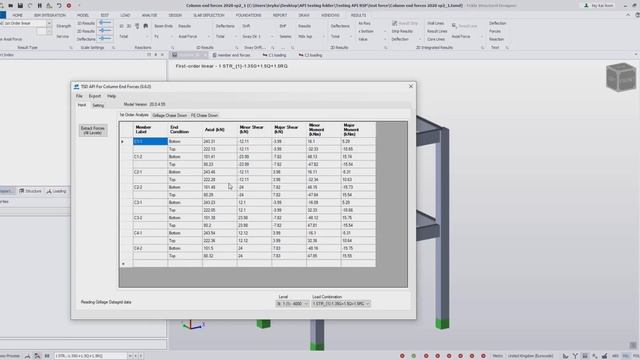Open the HOME ribbon tab

coord(17,15)
